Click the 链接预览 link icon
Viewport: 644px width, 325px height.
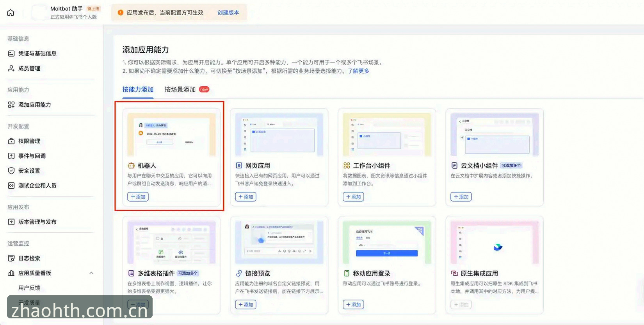239,273
